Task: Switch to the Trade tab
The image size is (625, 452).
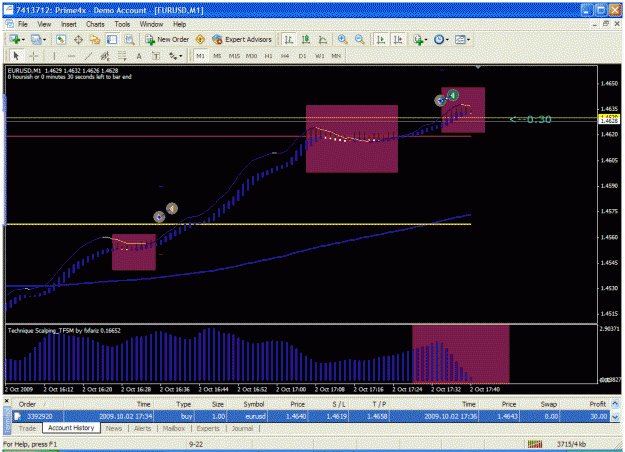Action: [x=27, y=428]
